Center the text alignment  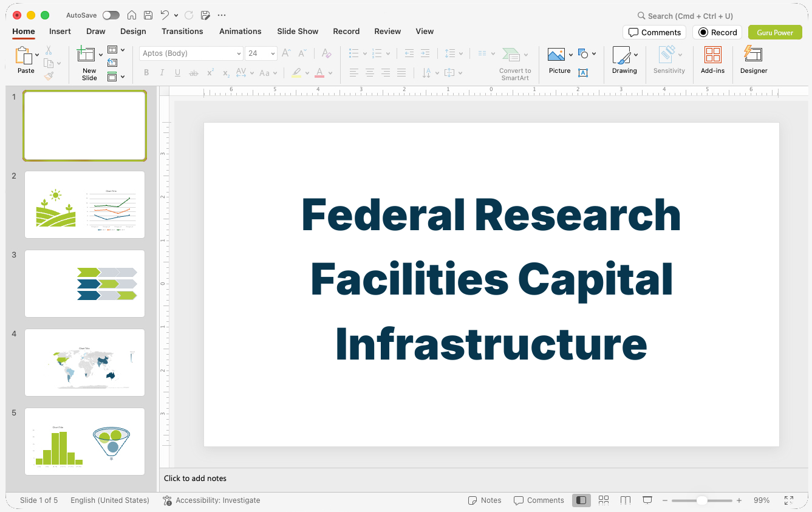[370, 73]
